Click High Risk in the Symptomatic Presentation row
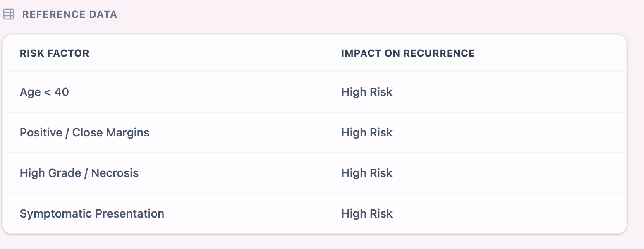 point(366,214)
